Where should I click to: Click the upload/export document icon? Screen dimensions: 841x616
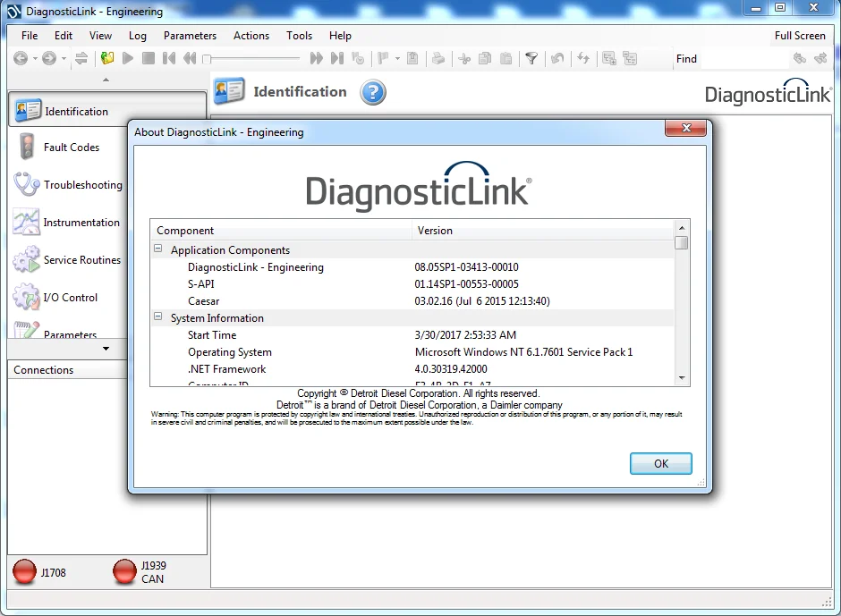(x=412, y=58)
